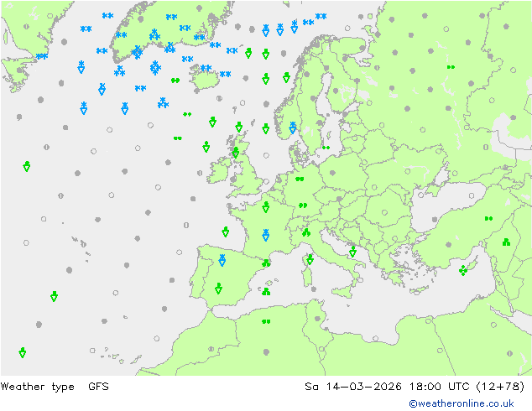Click the green rain symbol over southern Germany

click(x=303, y=205)
